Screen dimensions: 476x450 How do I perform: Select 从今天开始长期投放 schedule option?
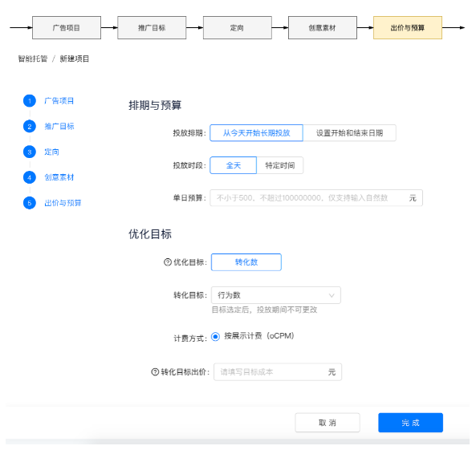[256, 133]
